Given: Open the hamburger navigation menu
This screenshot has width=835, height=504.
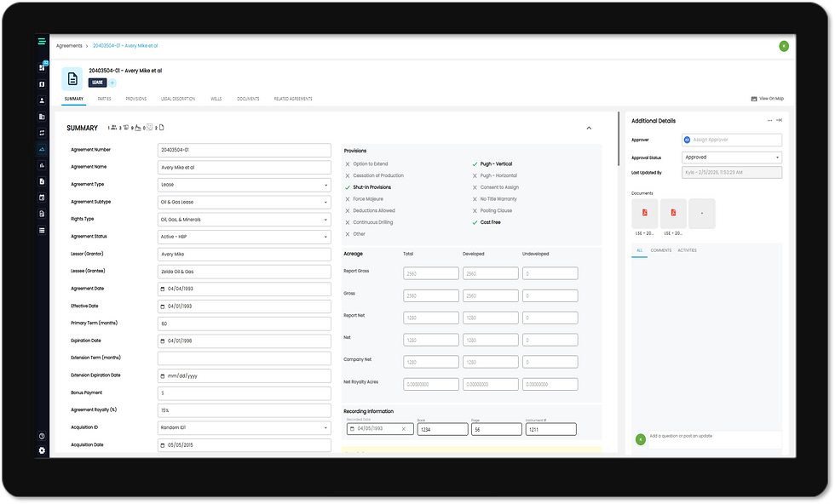Looking at the screenshot, I should pos(41,40).
